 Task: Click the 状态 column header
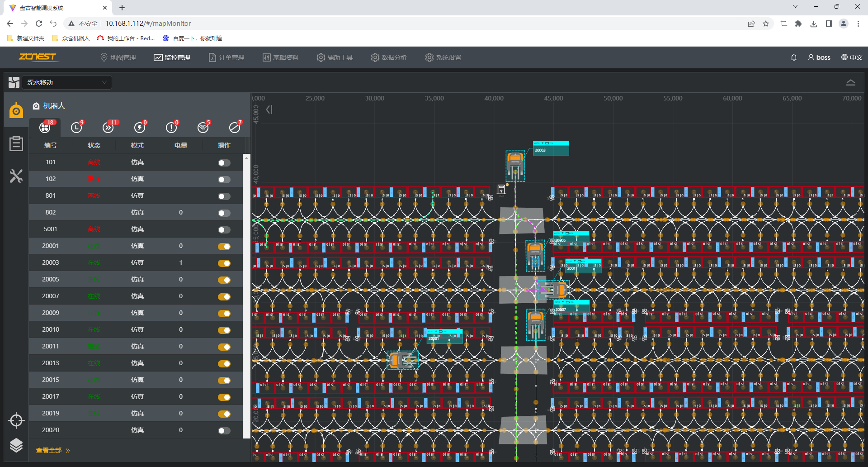94,145
